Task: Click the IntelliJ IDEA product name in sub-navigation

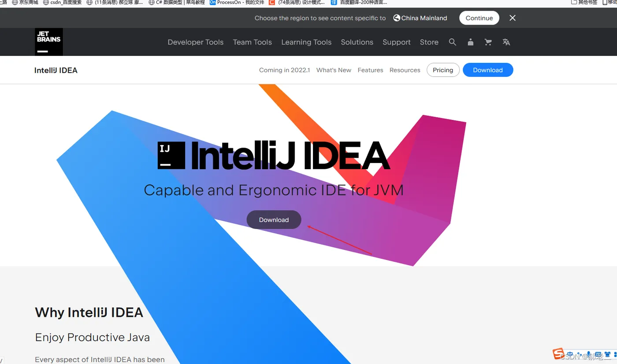Action: coord(56,71)
